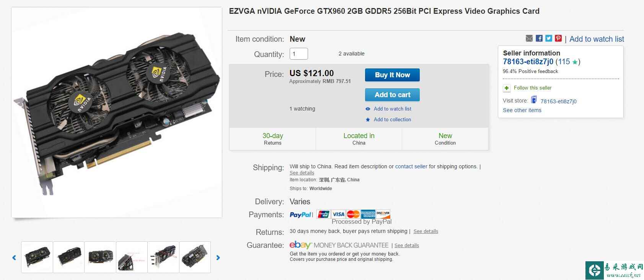Open See other items from this seller
This screenshot has width=644, height=280.
tap(522, 110)
